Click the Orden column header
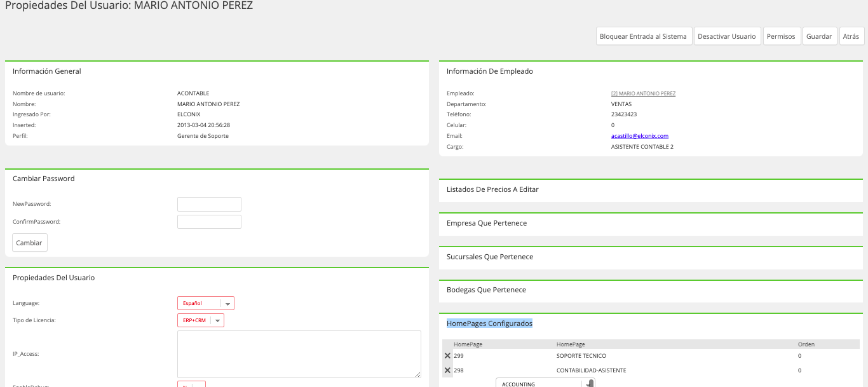The image size is (868, 387). 806,344
